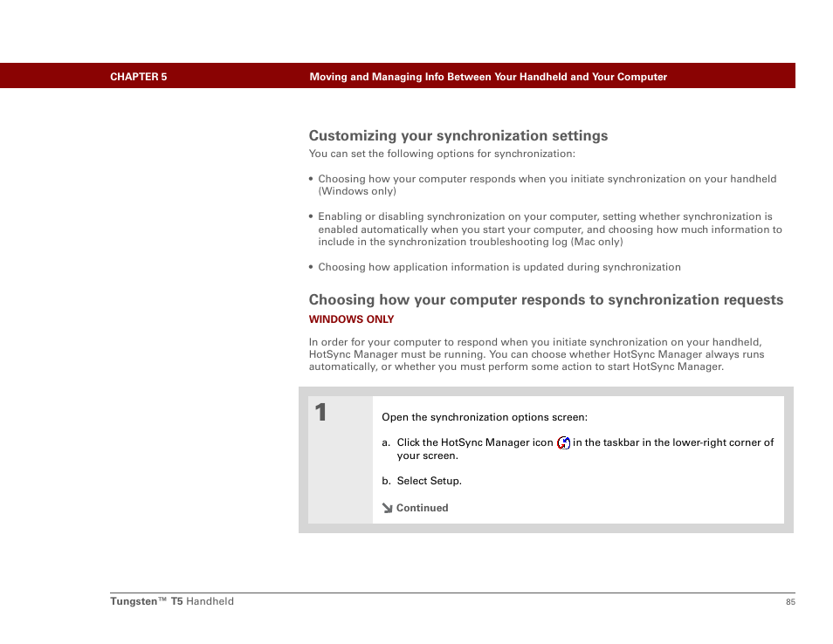Click the paragraph beginning 'In order for your computer to respond'
833x644 pixels.
pyautogui.click(x=536, y=354)
